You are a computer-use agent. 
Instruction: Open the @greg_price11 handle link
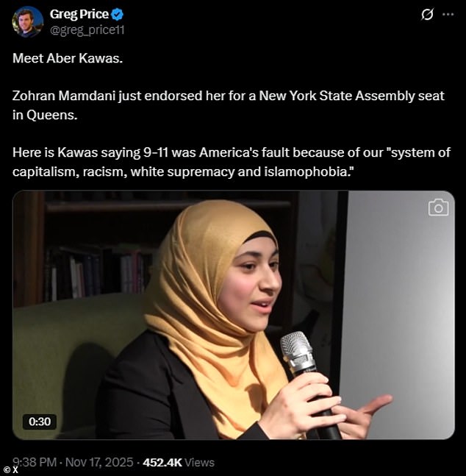click(x=87, y=30)
